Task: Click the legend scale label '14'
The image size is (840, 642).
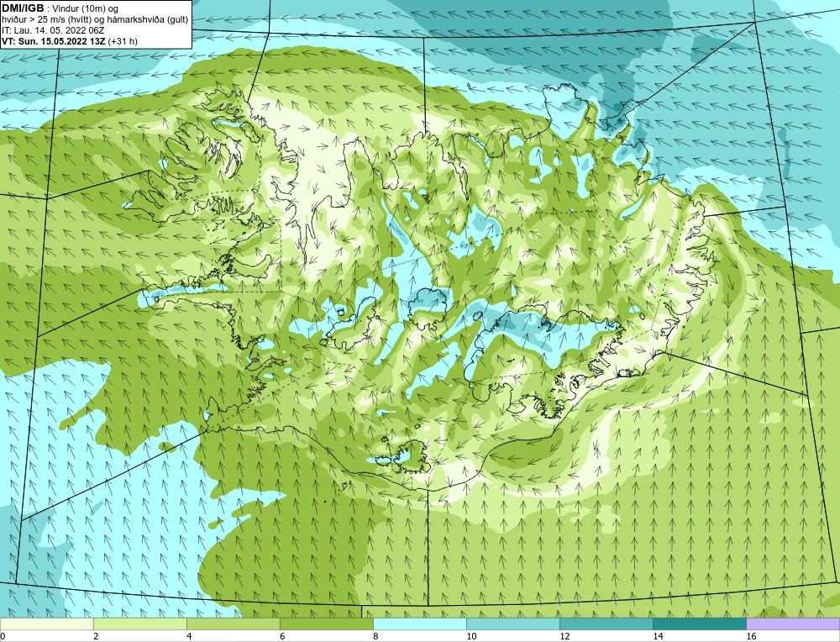Action: 658,636
